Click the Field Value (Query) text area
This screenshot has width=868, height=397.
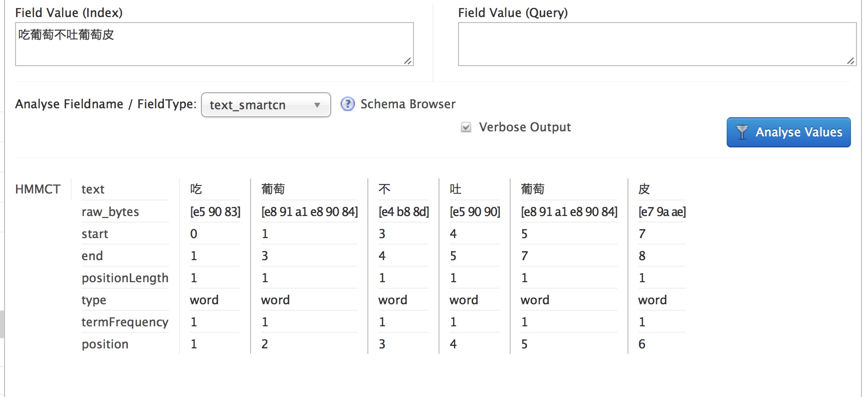pos(657,44)
